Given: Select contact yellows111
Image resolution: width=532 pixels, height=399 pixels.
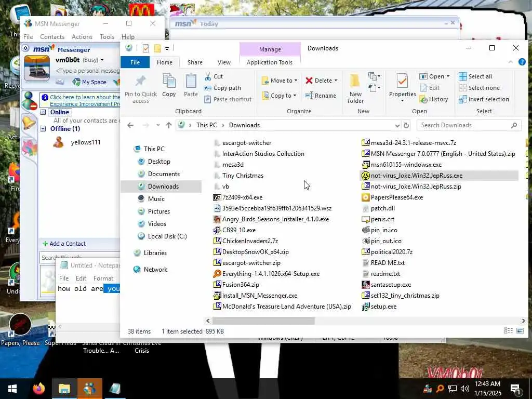Looking at the screenshot, I should (x=86, y=142).
